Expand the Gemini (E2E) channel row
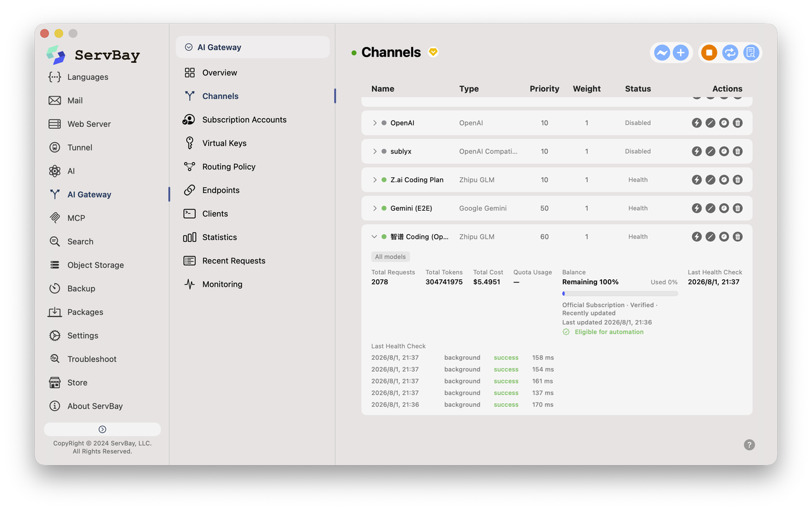This screenshot has height=511, width=812. coord(375,208)
